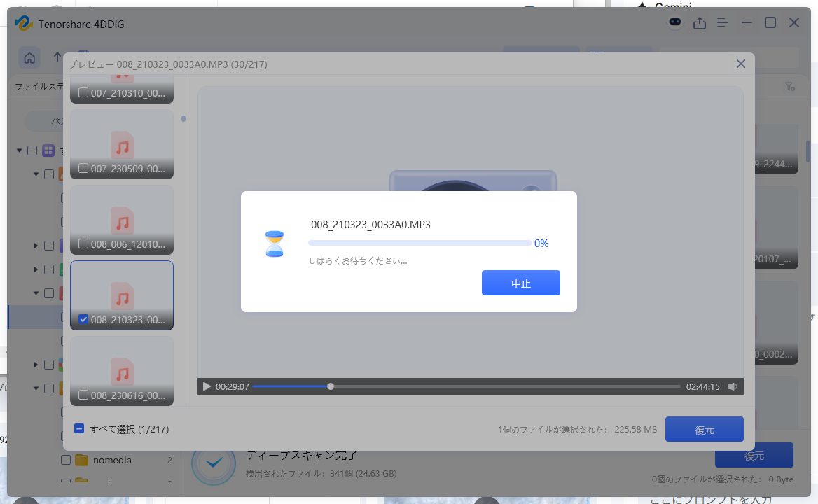
Task: Collapse the top-level tree root arrow
Action: coord(20,150)
